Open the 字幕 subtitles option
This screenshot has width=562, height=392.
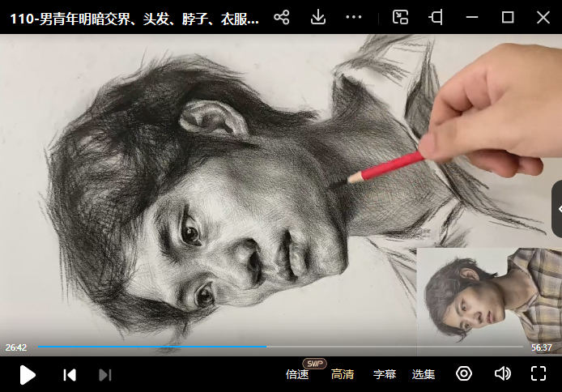(x=385, y=374)
